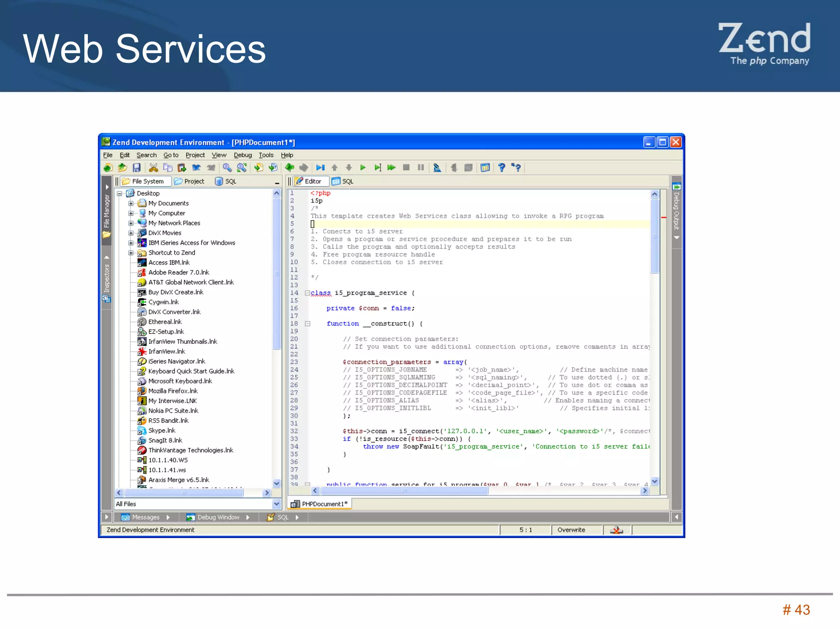The width and height of the screenshot is (840, 630).
Task: Collapse the class i5_program_service code fold
Action: (x=307, y=293)
